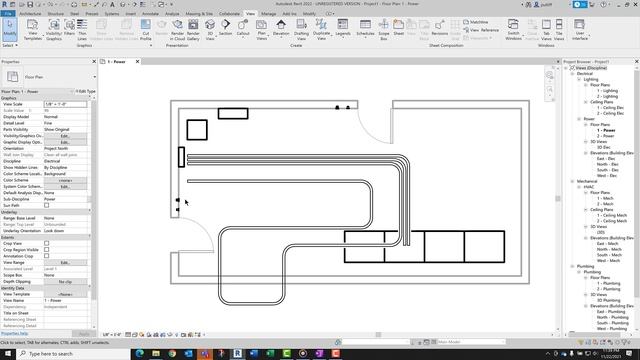Screen dimensions: 640x360
Task: Collapse the Electrical node in Project Browser
Action: coord(572,74)
